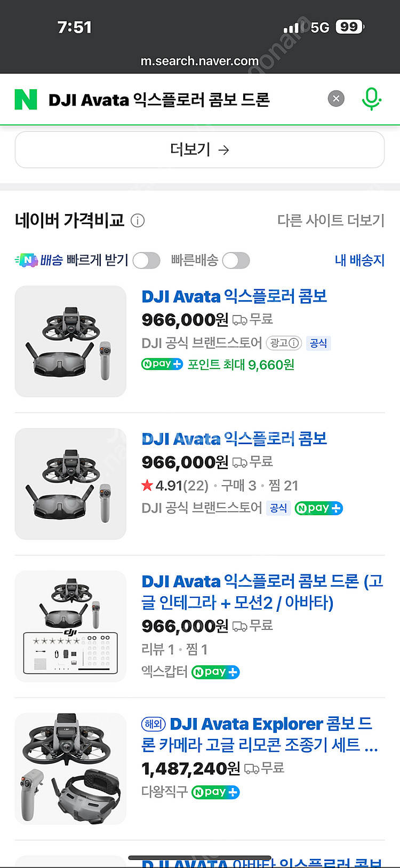Tap Npay+ badge on 다왕직구 listing
This screenshot has width=400, height=868.
tap(215, 792)
